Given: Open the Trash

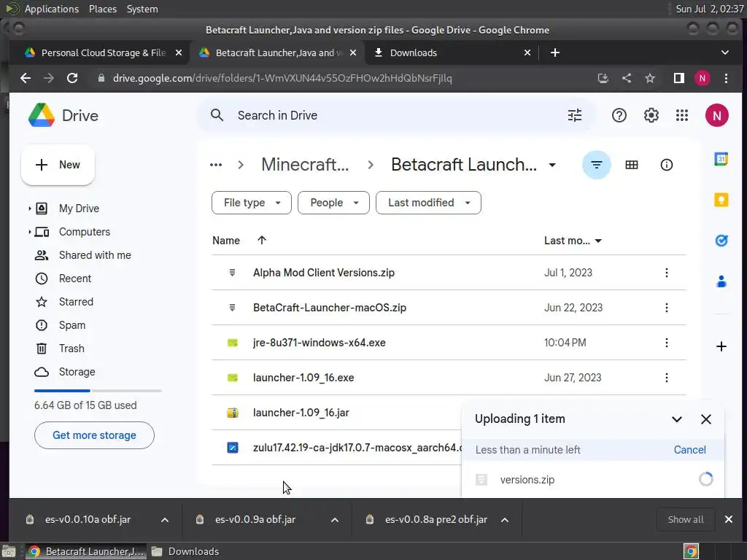Looking at the screenshot, I should pyautogui.click(x=71, y=349).
